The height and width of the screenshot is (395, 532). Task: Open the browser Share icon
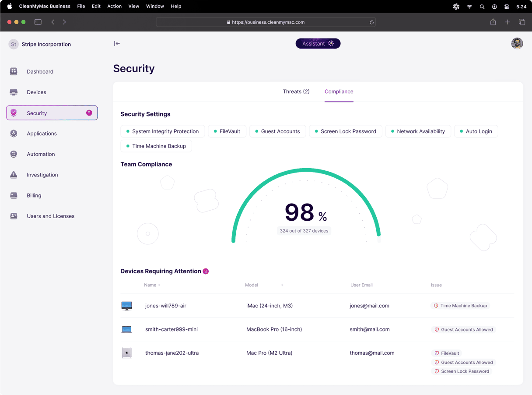coord(493,22)
